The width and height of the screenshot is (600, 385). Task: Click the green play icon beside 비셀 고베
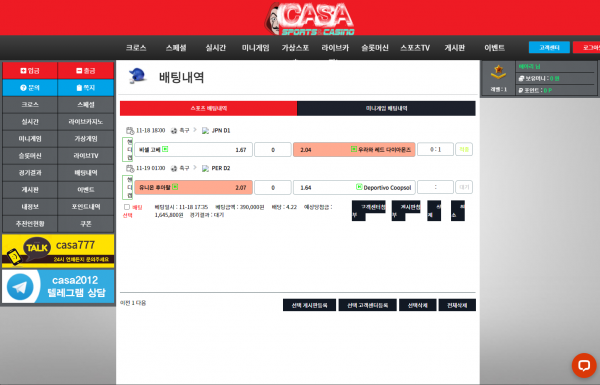[165, 149]
